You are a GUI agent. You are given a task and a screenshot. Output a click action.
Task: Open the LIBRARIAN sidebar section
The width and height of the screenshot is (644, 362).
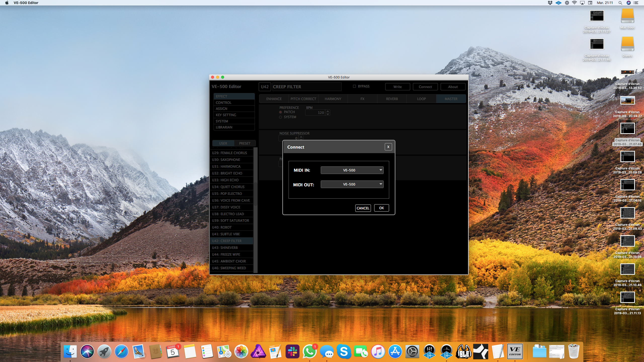click(224, 127)
